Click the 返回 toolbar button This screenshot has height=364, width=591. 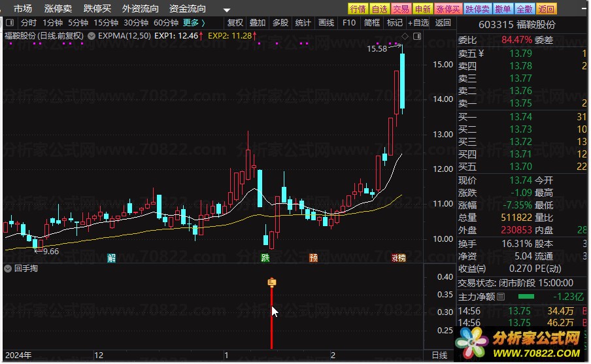pos(443,23)
